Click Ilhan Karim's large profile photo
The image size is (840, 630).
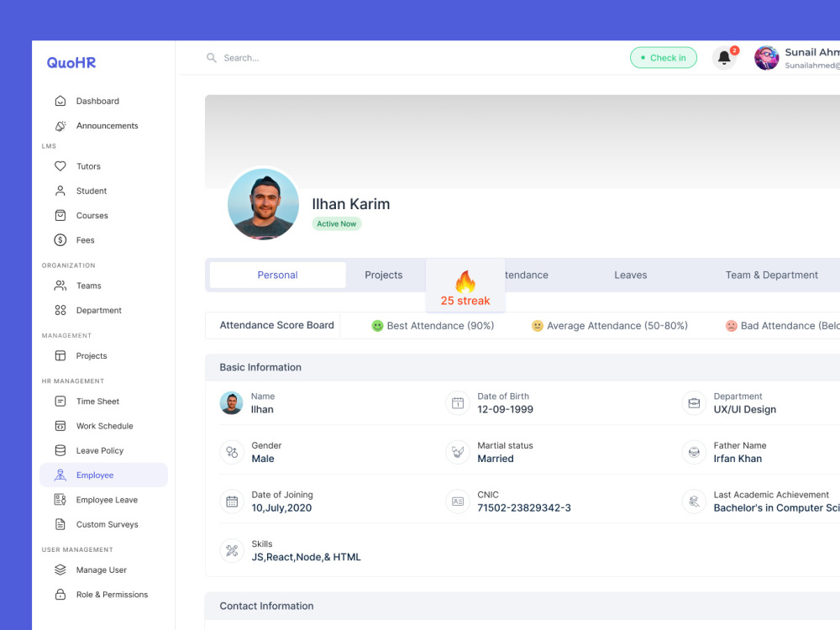(263, 203)
